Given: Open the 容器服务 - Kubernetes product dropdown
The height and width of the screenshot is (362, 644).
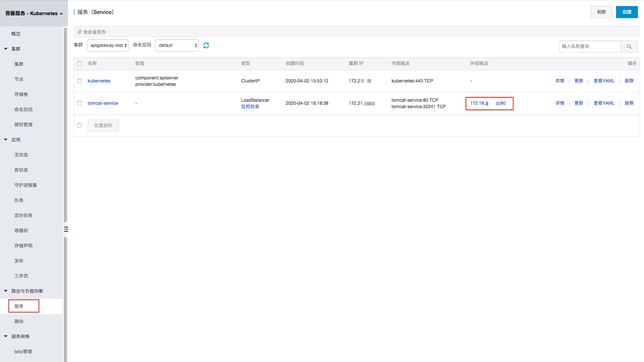Looking at the screenshot, I should (x=34, y=13).
